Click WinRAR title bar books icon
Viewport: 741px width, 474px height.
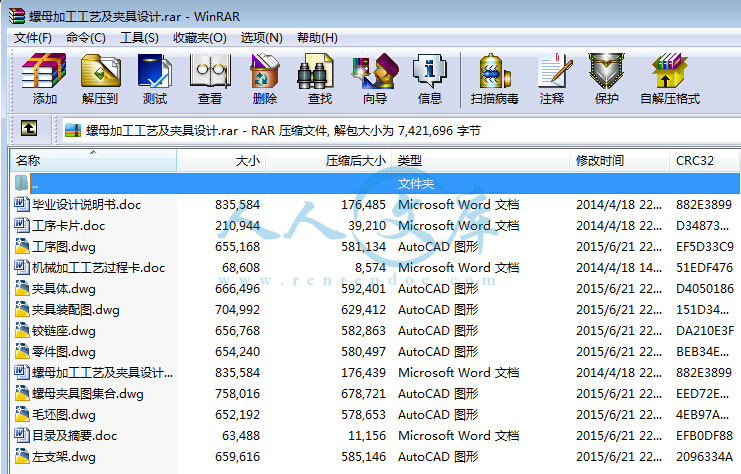click(17, 16)
